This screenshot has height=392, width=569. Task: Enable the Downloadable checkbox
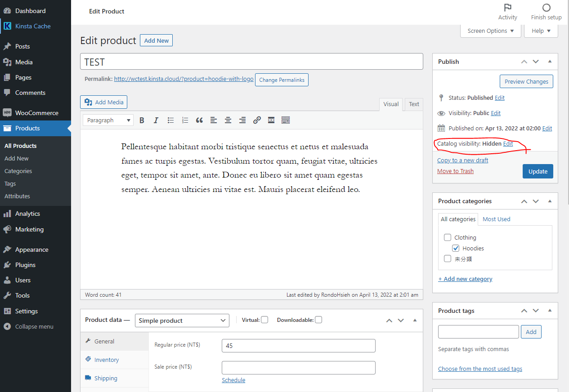pyautogui.click(x=318, y=320)
